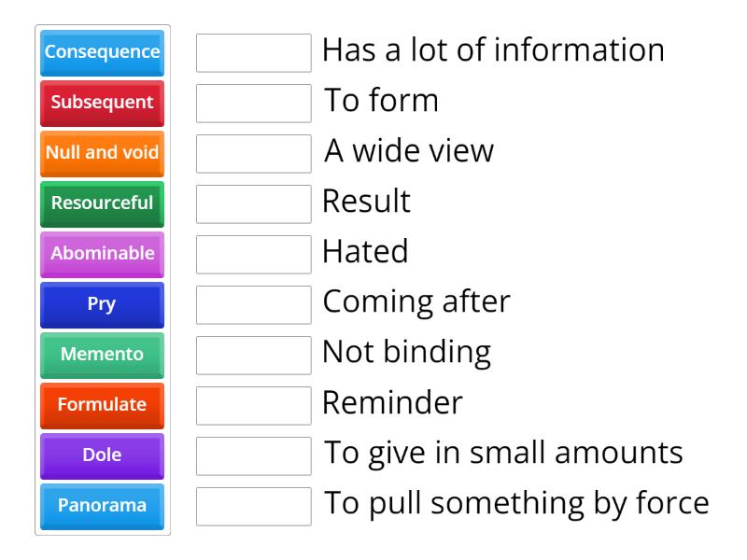
Task: Select the answer box for 'Reminder'
Action: 254,406
